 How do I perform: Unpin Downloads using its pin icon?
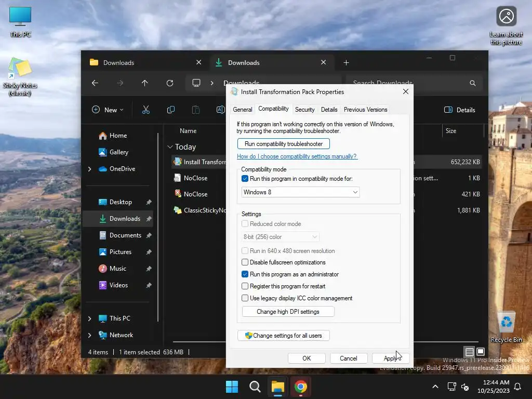tap(149, 219)
